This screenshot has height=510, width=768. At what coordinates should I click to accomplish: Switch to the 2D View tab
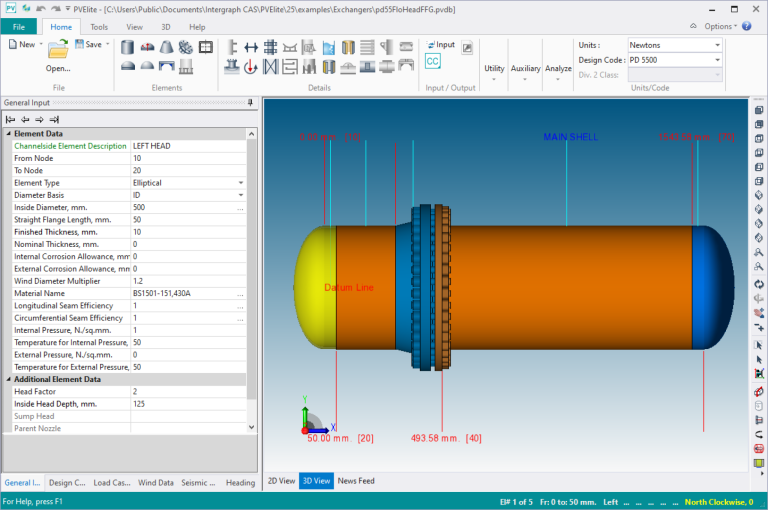click(x=281, y=481)
